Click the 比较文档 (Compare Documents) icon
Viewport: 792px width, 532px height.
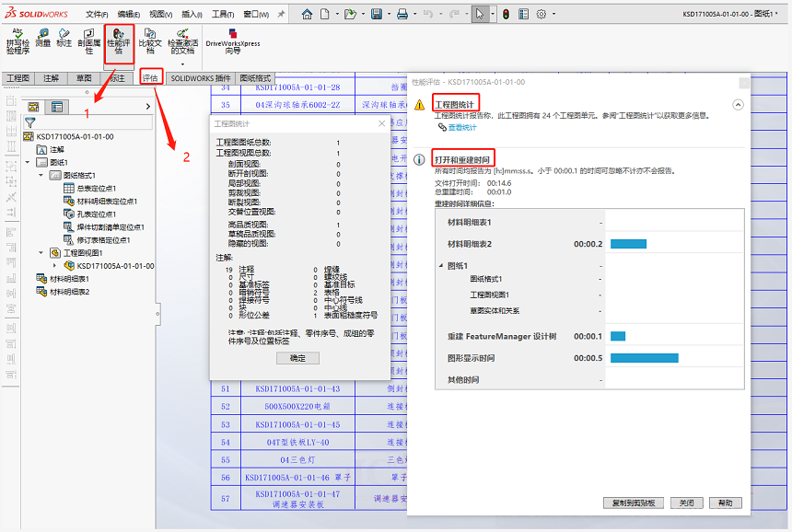150,43
